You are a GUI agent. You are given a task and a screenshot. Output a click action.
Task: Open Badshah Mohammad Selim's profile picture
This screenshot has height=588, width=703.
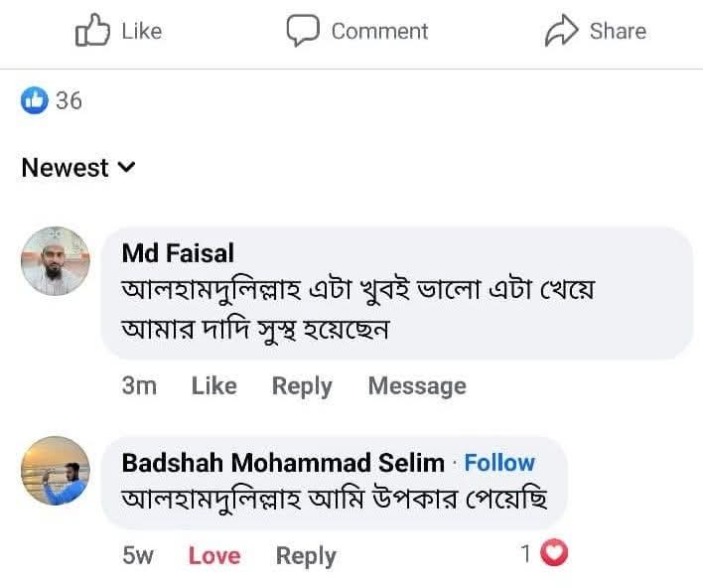point(55,471)
